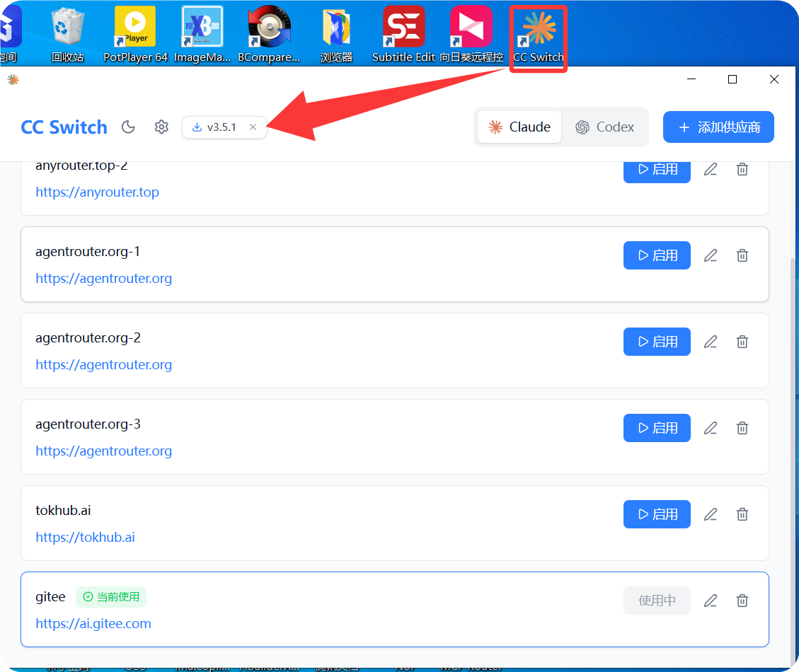Screen dimensions: 799x672
Task: Switch to the Codex tab
Action: point(605,127)
